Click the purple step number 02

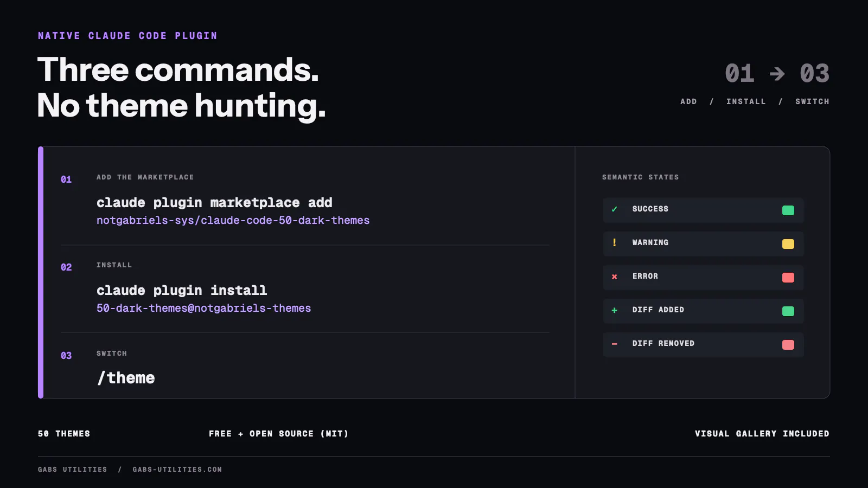point(66,267)
